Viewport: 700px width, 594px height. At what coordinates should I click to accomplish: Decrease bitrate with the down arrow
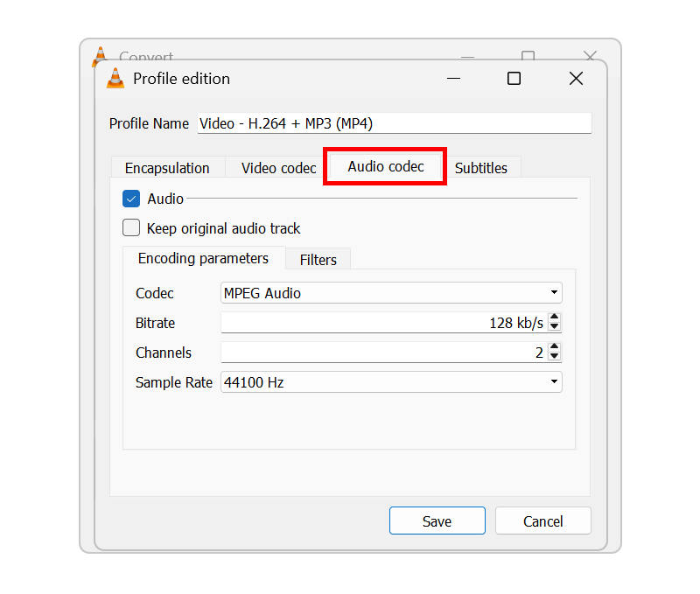point(555,326)
